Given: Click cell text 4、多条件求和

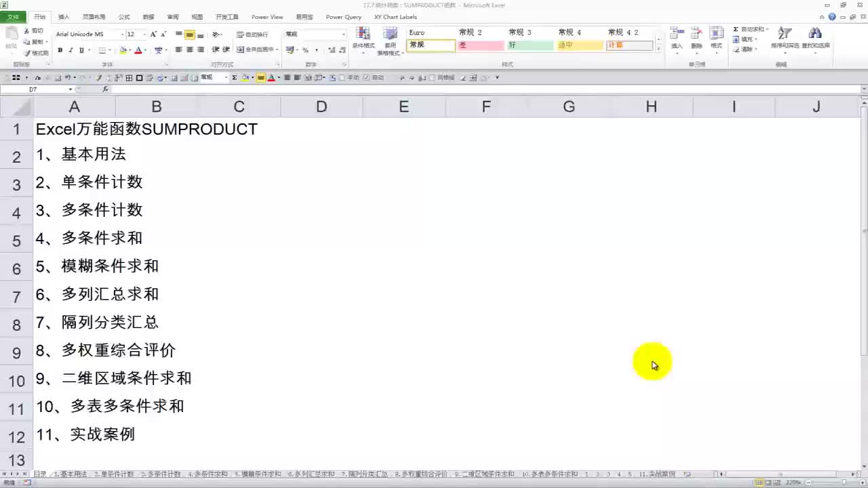Looking at the screenshot, I should click(89, 238).
